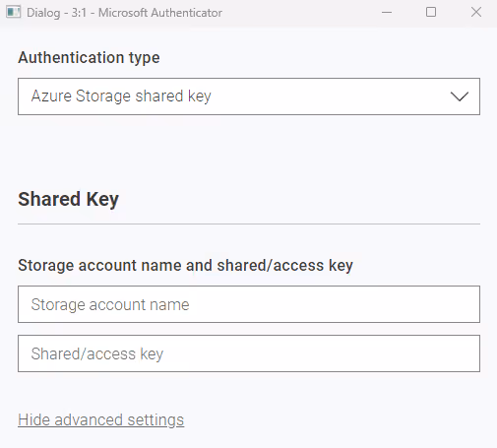Click the 'Dialog - 3:1 - Microsoft Authenticator' title text
497x448 pixels.
click(124, 13)
